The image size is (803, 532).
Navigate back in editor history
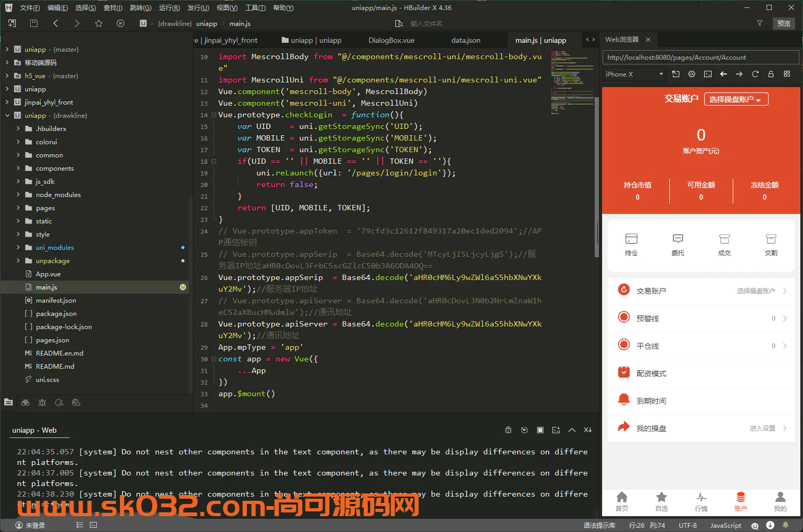(x=56, y=23)
